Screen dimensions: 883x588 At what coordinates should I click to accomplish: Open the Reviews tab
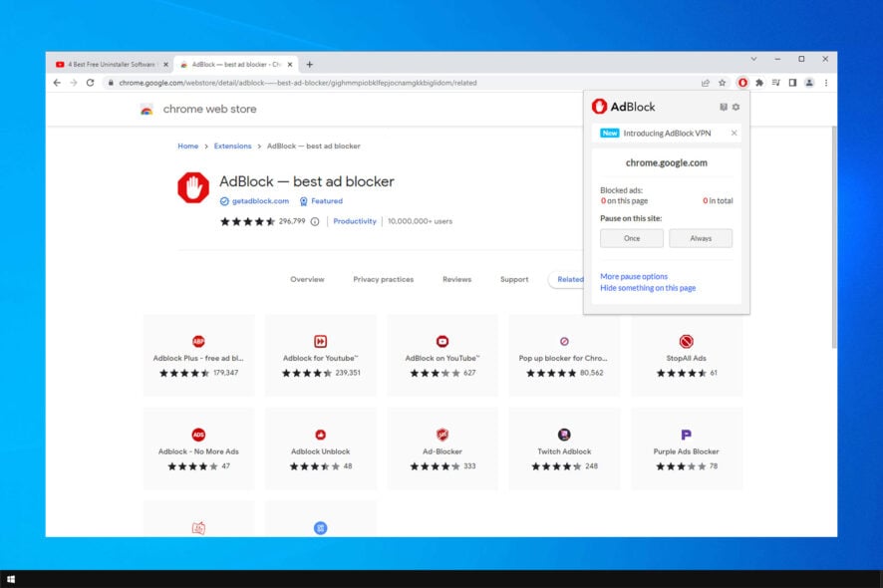coord(456,279)
